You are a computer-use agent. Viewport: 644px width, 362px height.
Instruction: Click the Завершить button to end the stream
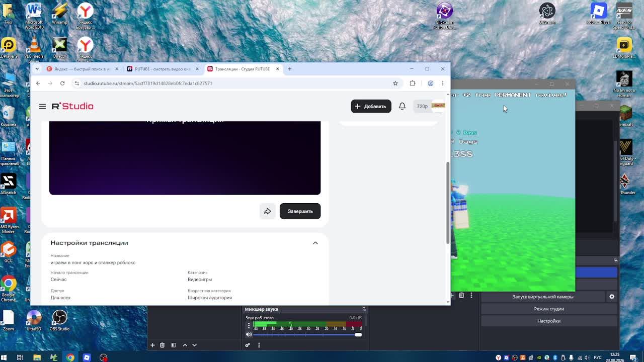[300, 211]
